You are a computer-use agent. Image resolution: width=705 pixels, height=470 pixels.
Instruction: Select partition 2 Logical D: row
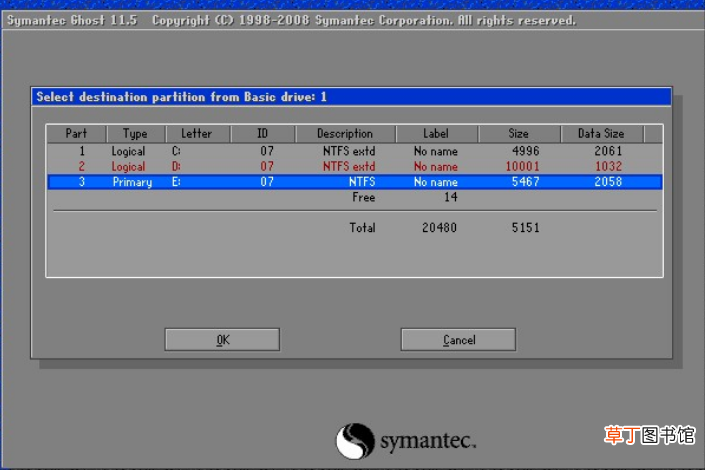click(x=354, y=166)
